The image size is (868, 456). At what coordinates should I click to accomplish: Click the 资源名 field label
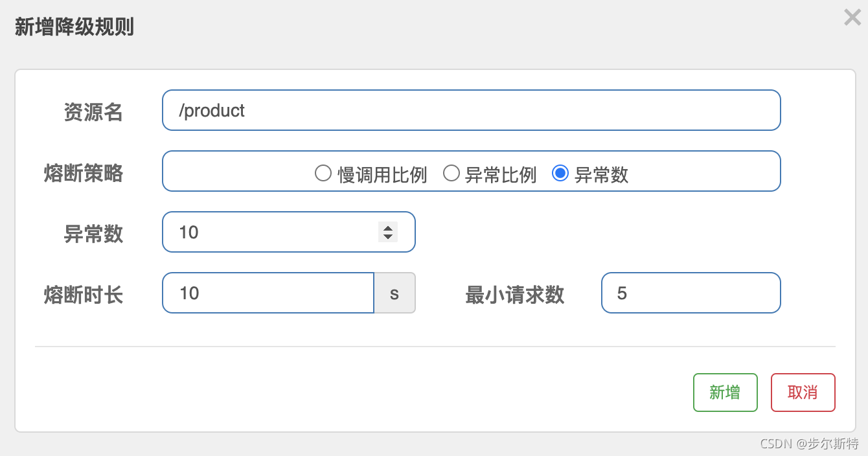(93, 112)
